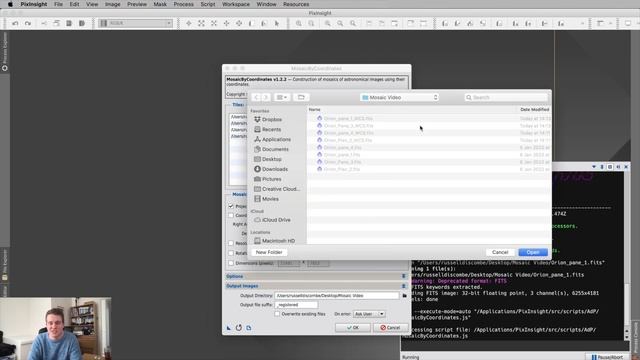The image size is (640, 360).
Task: Open Dropbox in the Favorites sidebar
Action: pyautogui.click(x=268, y=120)
